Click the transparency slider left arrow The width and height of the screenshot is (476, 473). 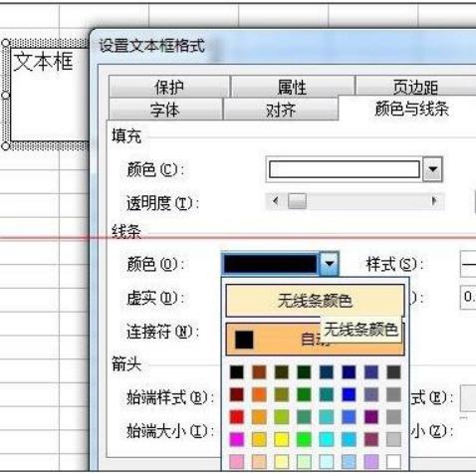(x=275, y=201)
